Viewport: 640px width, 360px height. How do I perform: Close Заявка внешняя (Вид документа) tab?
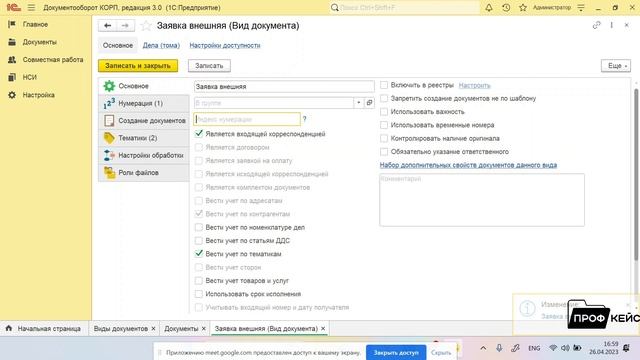pyautogui.click(x=323, y=329)
